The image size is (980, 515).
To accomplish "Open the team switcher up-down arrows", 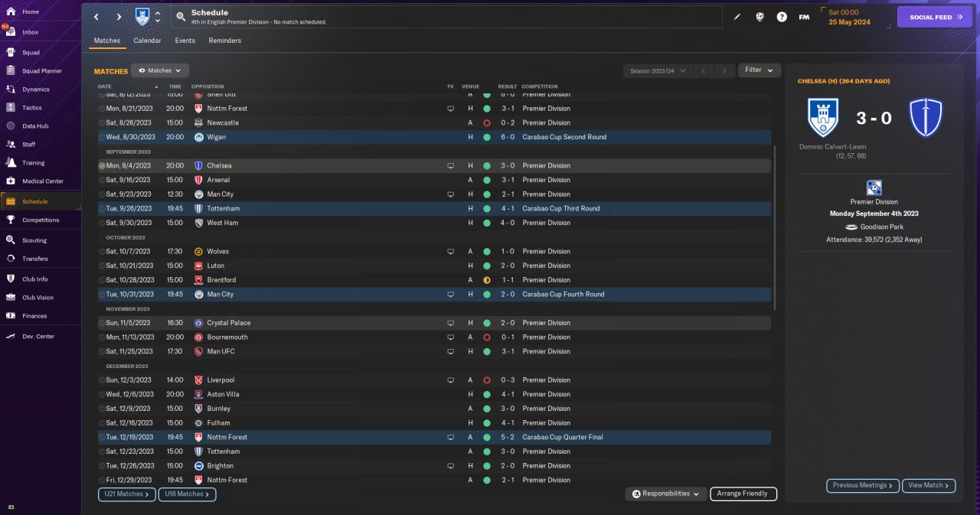I will click(x=158, y=17).
